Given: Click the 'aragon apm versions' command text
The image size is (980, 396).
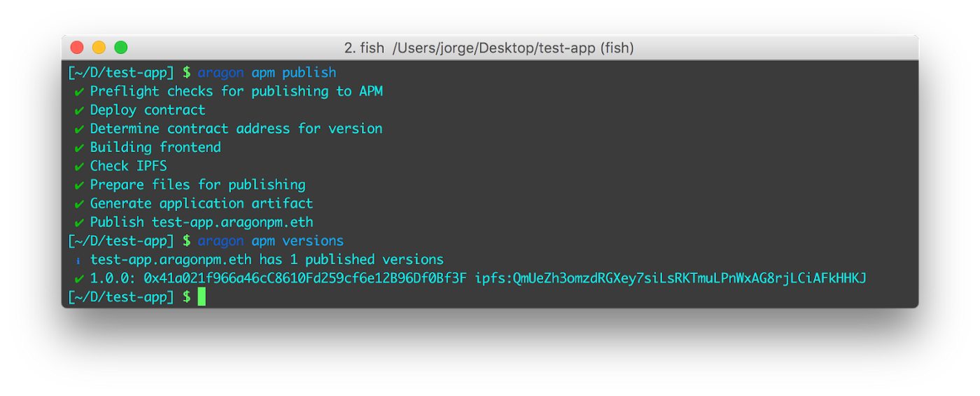Looking at the screenshot, I should [270, 241].
